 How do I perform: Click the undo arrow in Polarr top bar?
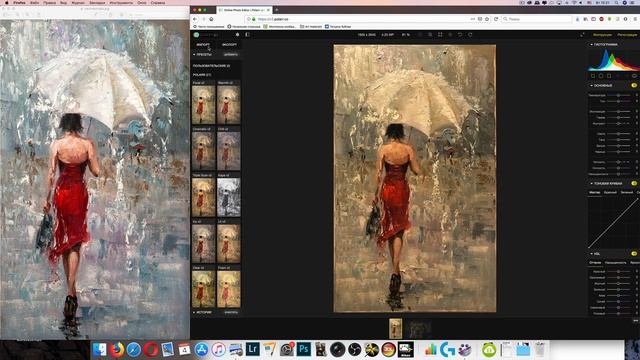coord(460,35)
